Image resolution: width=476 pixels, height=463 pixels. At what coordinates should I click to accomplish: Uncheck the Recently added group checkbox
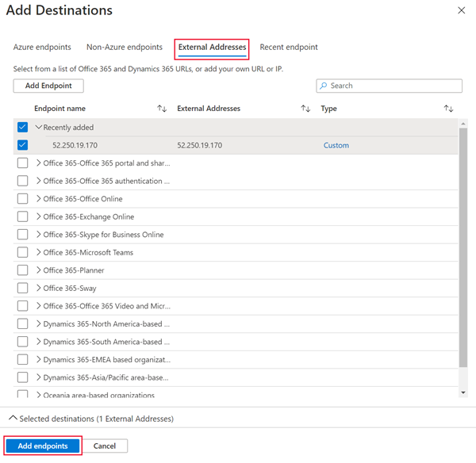pyautogui.click(x=22, y=127)
